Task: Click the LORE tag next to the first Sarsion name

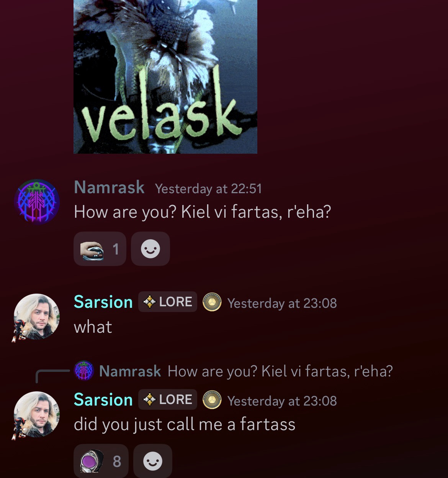Action: tap(168, 302)
